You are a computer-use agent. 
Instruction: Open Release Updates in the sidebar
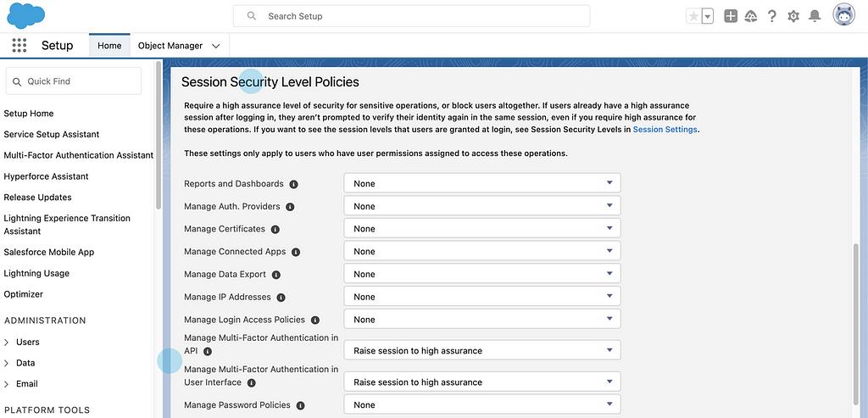37,198
